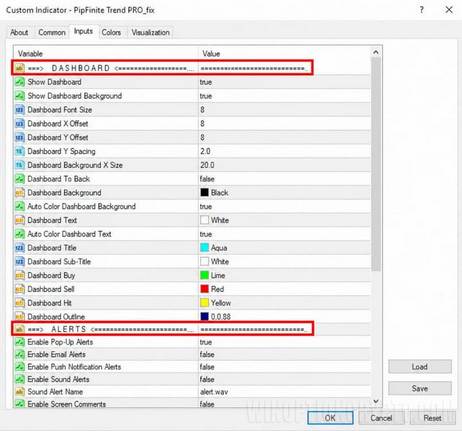The image size is (462, 431).
Task: Click the White swatch for Dashboard Sub-Title
Action: coord(204,261)
